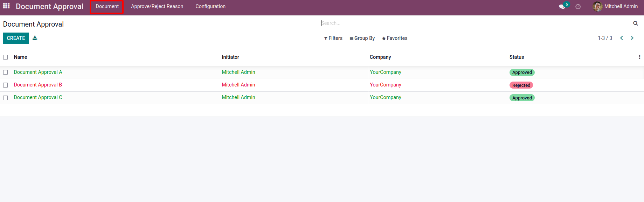Open the Mitchell Admin user menu

click(x=615, y=6)
